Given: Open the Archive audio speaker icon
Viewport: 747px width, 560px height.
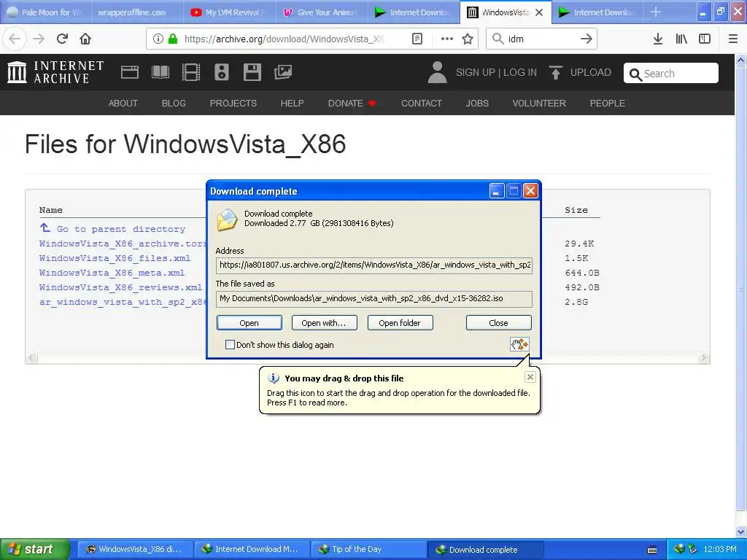Looking at the screenshot, I should point(222,72).
